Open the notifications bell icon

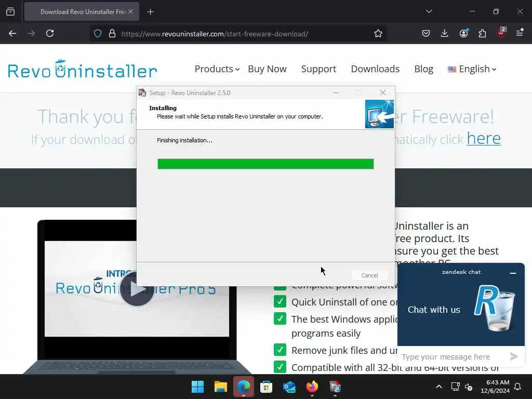pos(518,387)
